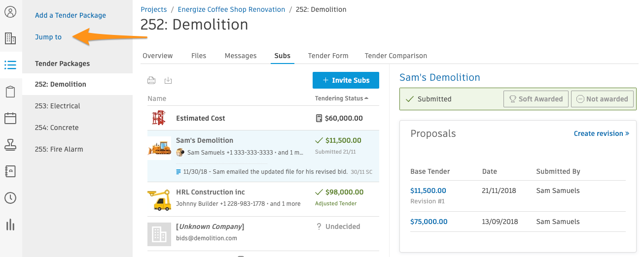Open the Jump to menu
The width and height of the screenshot is (644, 257).
click(48, 37)
